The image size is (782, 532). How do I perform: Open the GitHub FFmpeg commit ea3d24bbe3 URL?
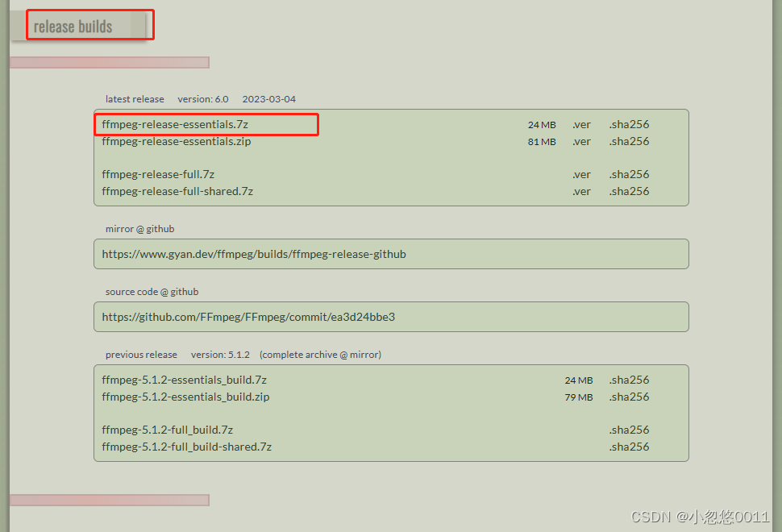pos(248,317)
